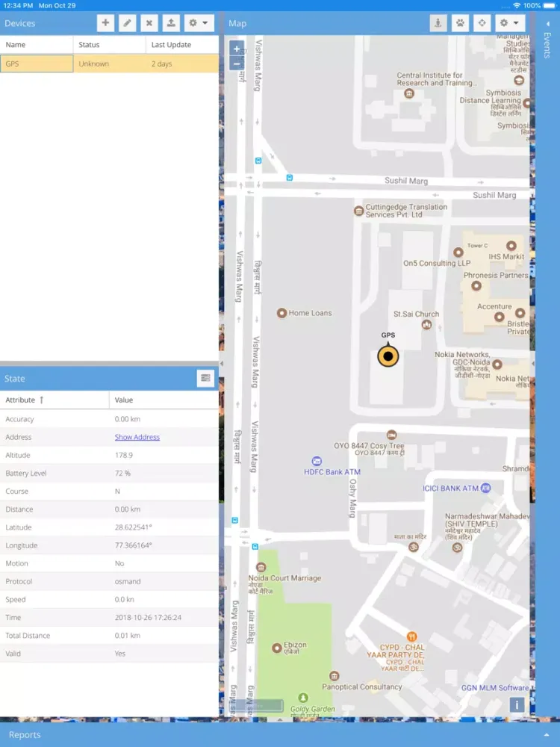Click the Cuttingedge Translation Services marker

pos(359,211)
